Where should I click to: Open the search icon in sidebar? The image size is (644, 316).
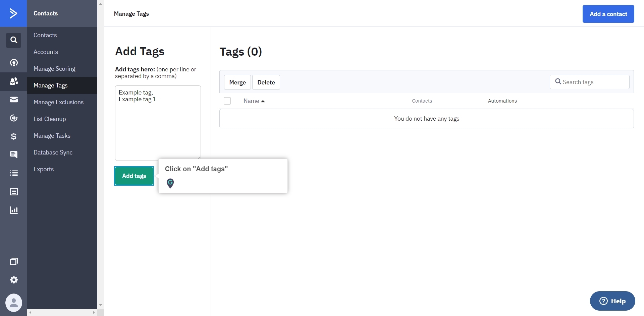[x=13, y=40]
